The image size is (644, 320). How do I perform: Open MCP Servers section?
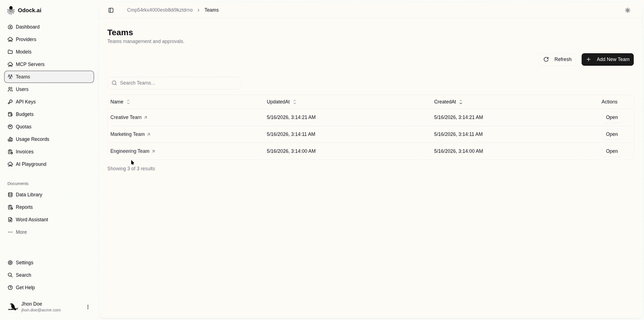[49, 64]
